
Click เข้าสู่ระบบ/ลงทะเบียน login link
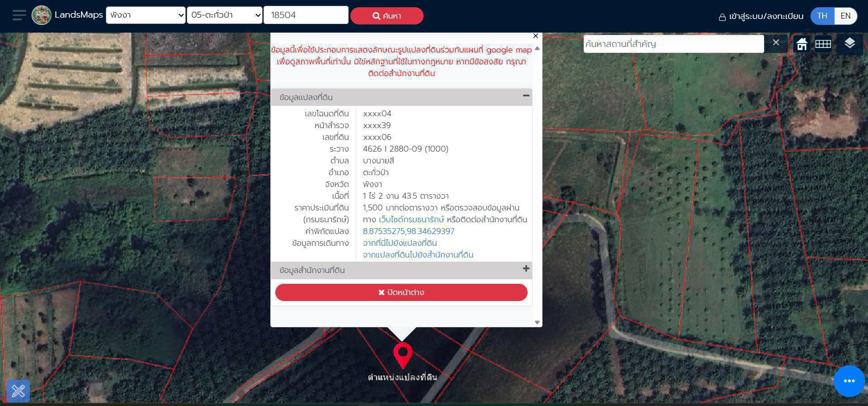pyautogui.click(x=761, y=16)
